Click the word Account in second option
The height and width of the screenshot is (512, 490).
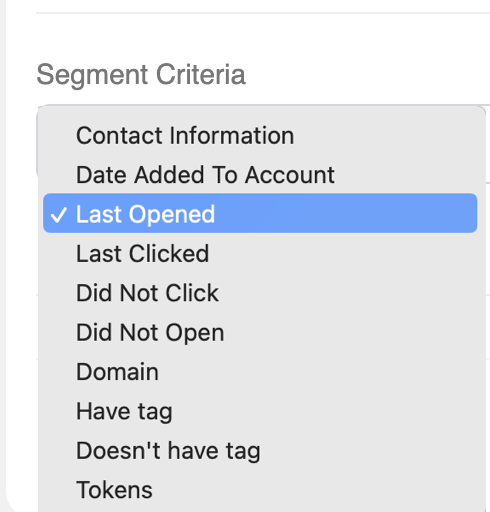click(290, 175)
